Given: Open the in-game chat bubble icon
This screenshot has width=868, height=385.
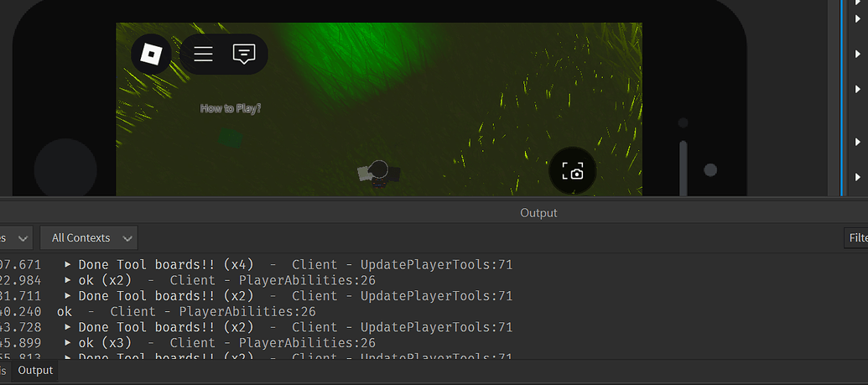Looking at the screenshot, I should click(243, 54).
